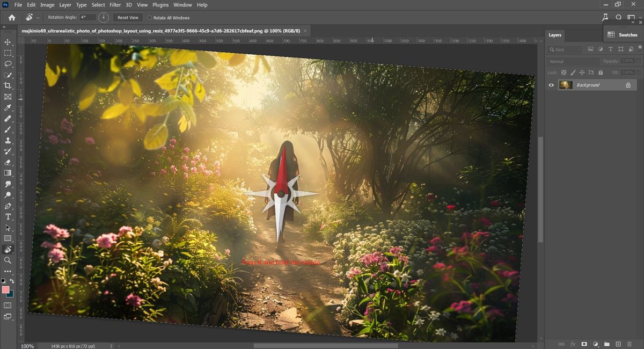
Task: Add a layer mask
Action: [584, 344]
